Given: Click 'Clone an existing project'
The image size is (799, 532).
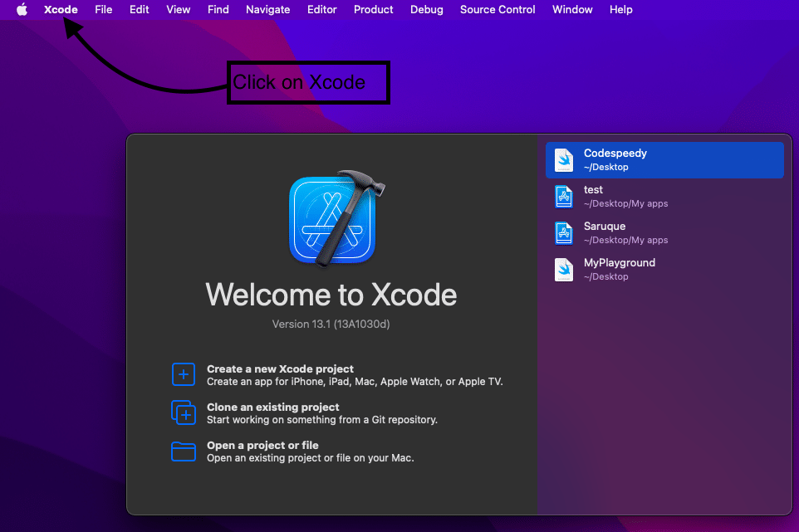Looking at the screenshot, I should pyautogui.click(x=272, y=408).
